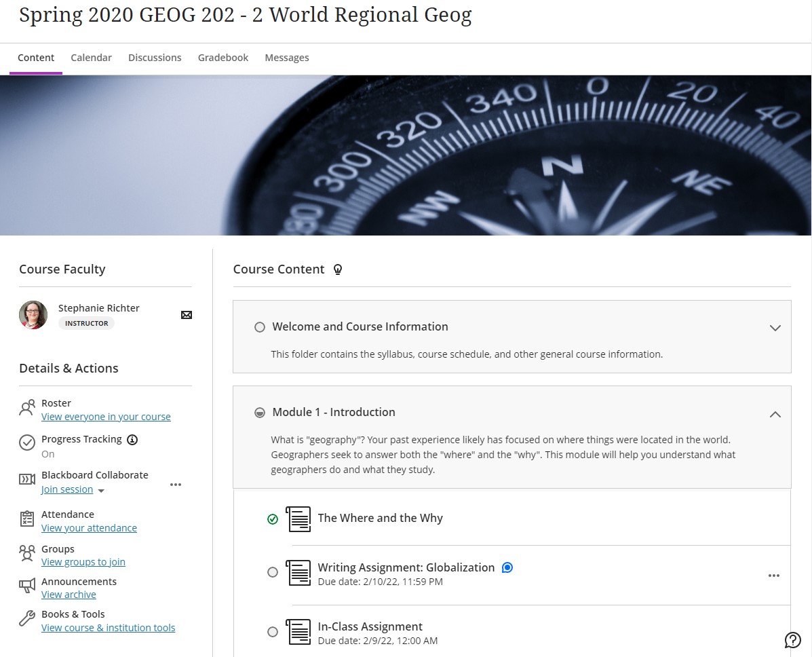Click the Progress Tracking info icon
The width and height of the screenshot is (812, 657).
click(133, 439)
